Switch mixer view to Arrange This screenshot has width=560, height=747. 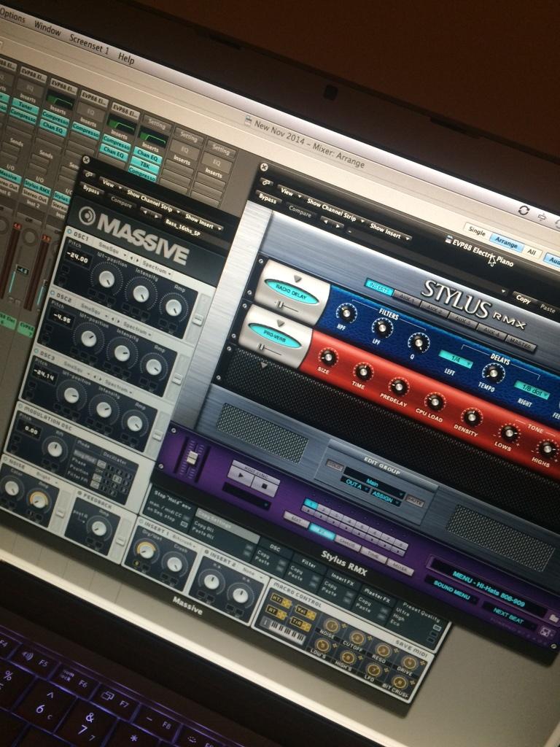tap(506, 243)
